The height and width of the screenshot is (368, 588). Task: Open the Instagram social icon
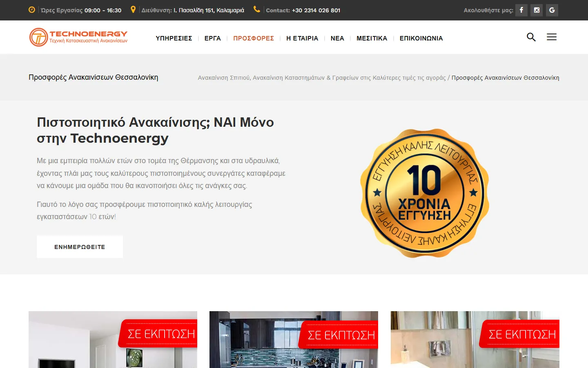click(537, 10)
